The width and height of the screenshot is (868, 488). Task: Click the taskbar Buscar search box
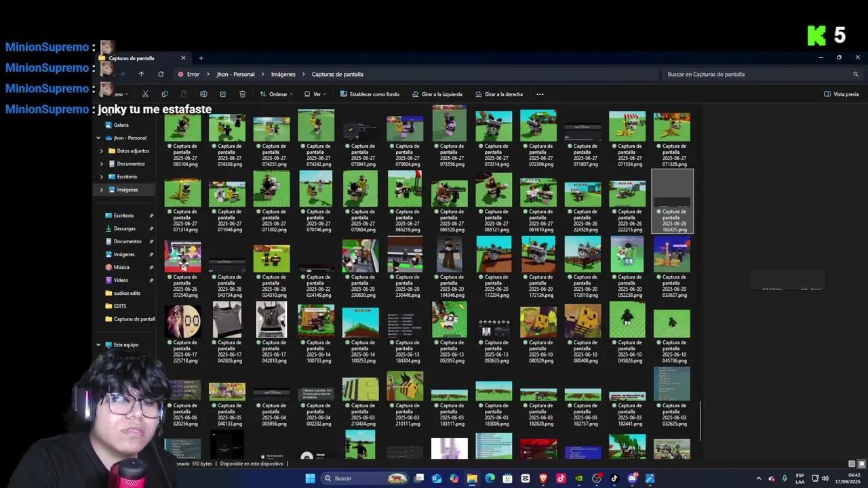coord(363,479)
